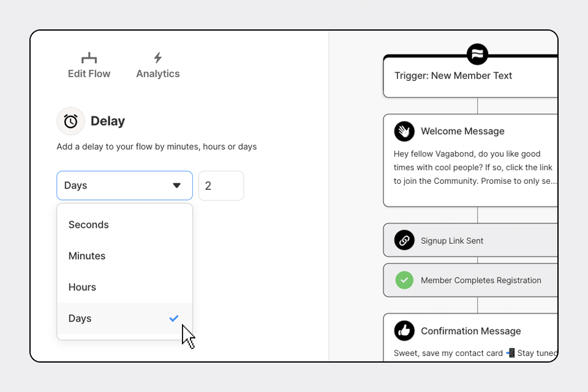The width and height of the screenshot is (588, 392).
Task: Choose Minutes from the delay units
Action: pyautogui.click(x=87, y=256)
